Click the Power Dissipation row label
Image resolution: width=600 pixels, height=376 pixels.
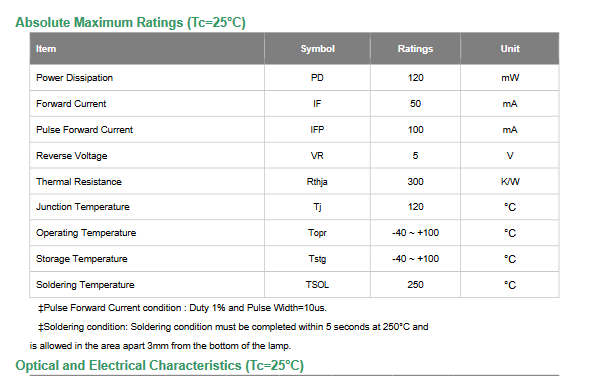point(74,78)
